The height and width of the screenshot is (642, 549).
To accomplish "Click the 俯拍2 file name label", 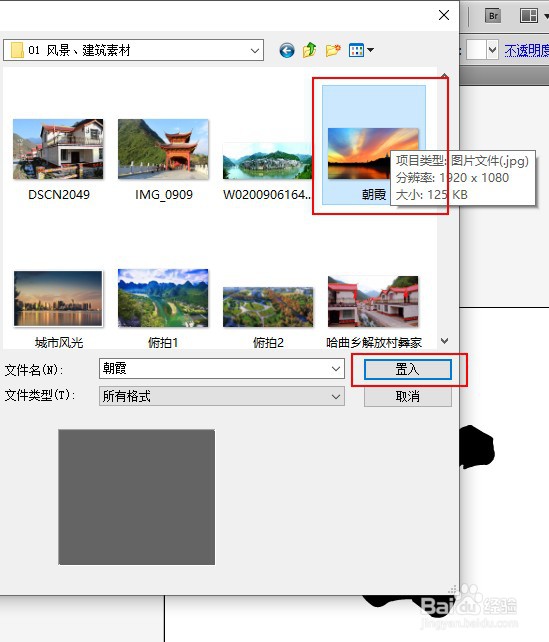I will (268, 343).
